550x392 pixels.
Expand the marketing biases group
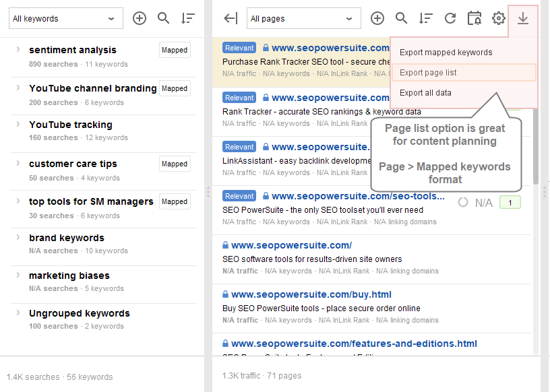click(x=18, y=275)
